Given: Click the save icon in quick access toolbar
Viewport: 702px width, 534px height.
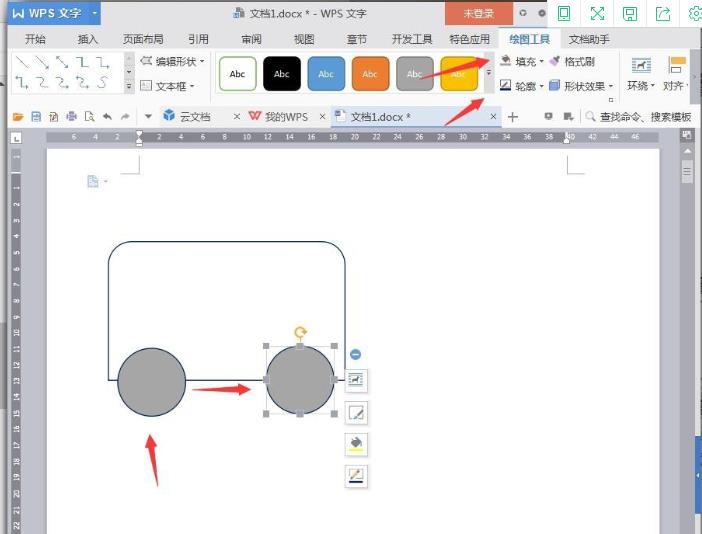Looking at the screenshot, I should (36, 117).
